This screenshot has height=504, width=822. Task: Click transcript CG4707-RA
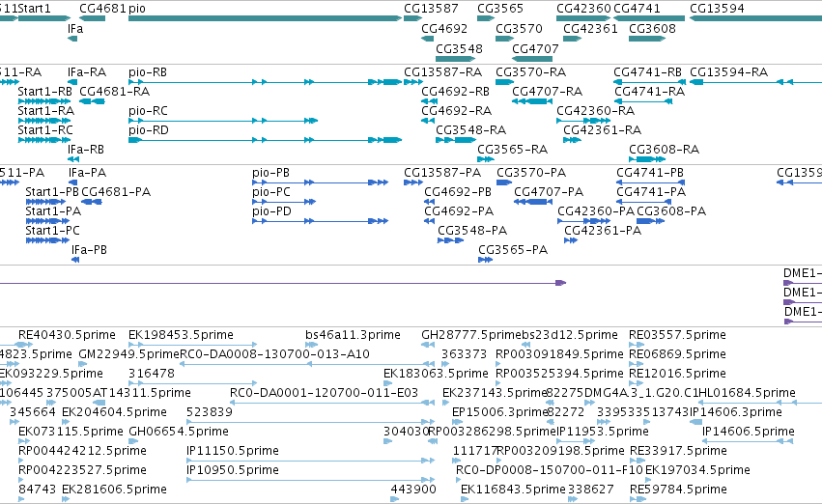tap(532, 101)
